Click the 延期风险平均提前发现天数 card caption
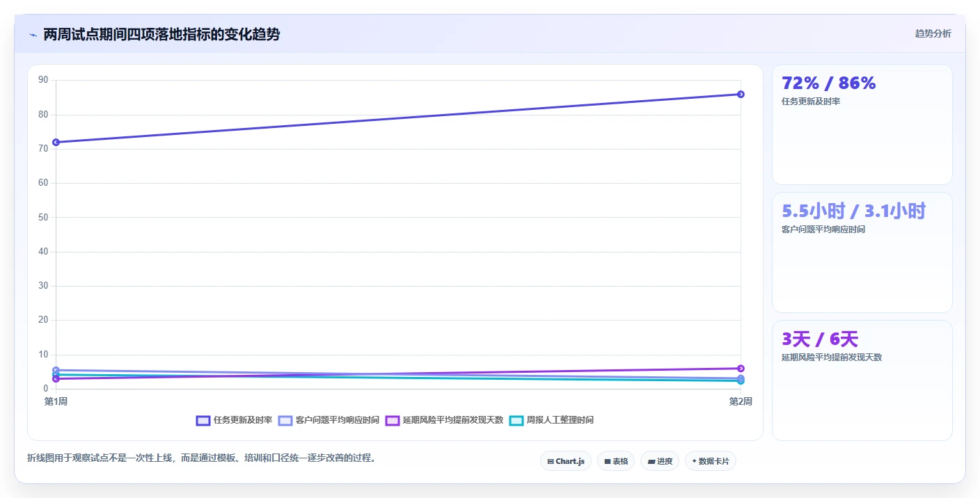Viewport: 980px width, 498px height. click(832, 358)
